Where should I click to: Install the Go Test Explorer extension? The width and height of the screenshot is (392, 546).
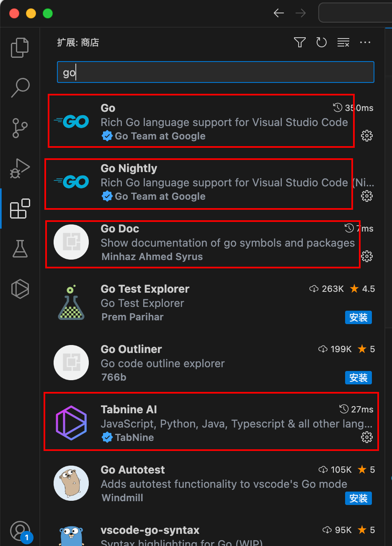click(x=358, y=317)
